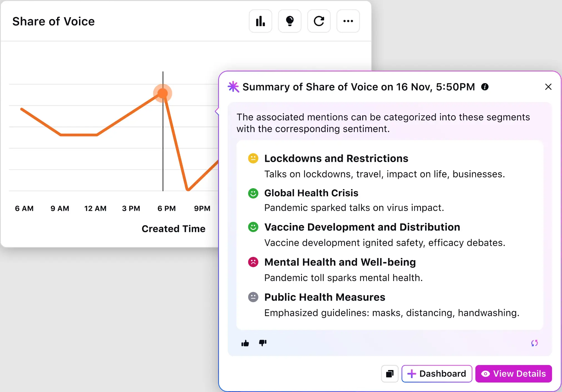Click the info icon beside summary title
This screenshot has width=562, height=392.
tap(485, 87)
